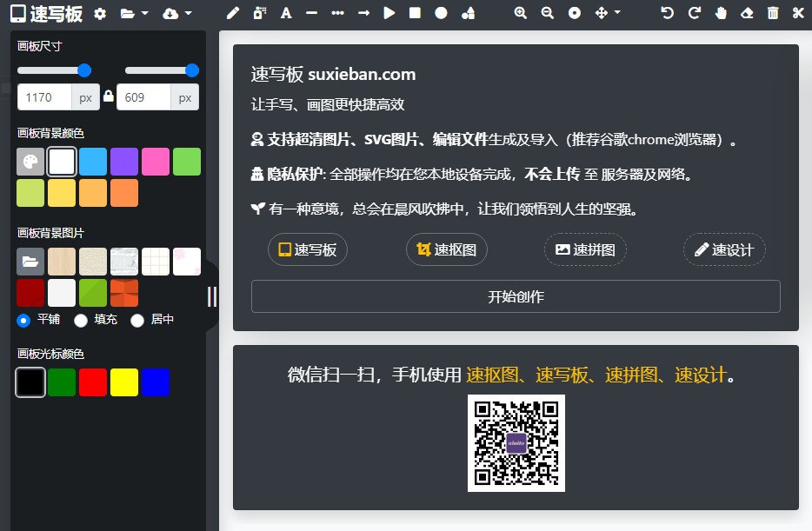Switch to the 速抠图 tab
Screen dimensions: 812x531
pos(446,249)
